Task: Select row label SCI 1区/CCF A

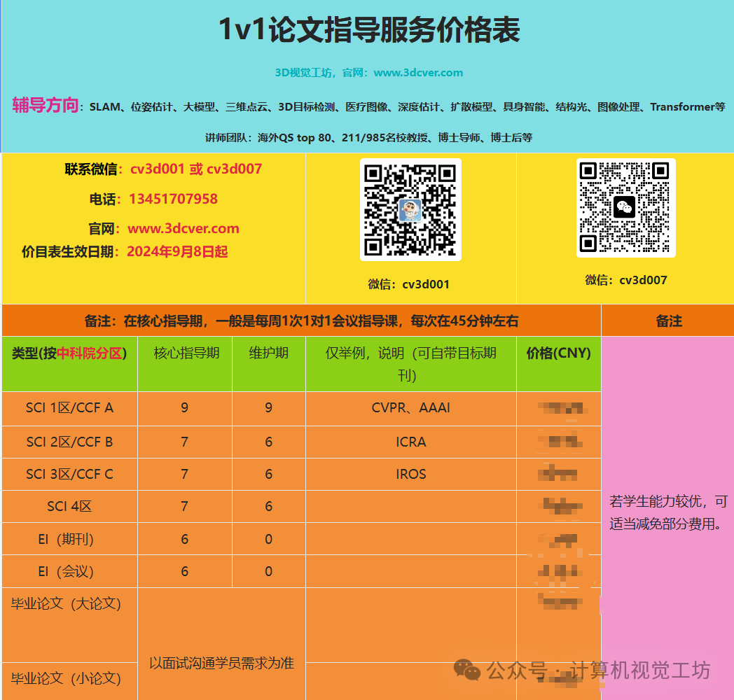Action: coord(69,408)
